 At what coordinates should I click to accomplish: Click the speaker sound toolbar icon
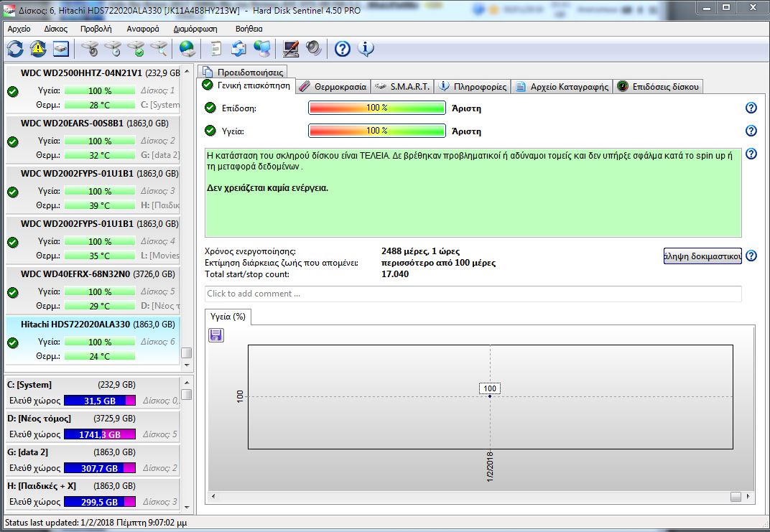[313, 49]
